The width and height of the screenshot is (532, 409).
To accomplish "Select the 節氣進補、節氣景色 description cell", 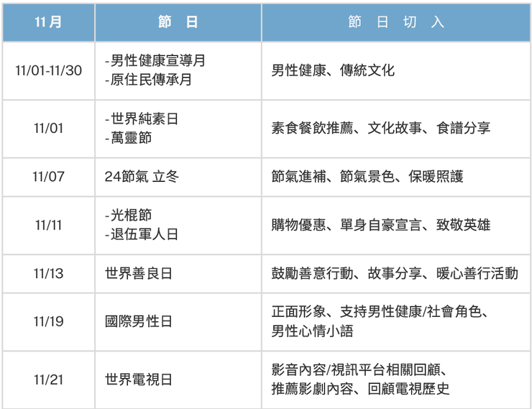I will (367, 177).
